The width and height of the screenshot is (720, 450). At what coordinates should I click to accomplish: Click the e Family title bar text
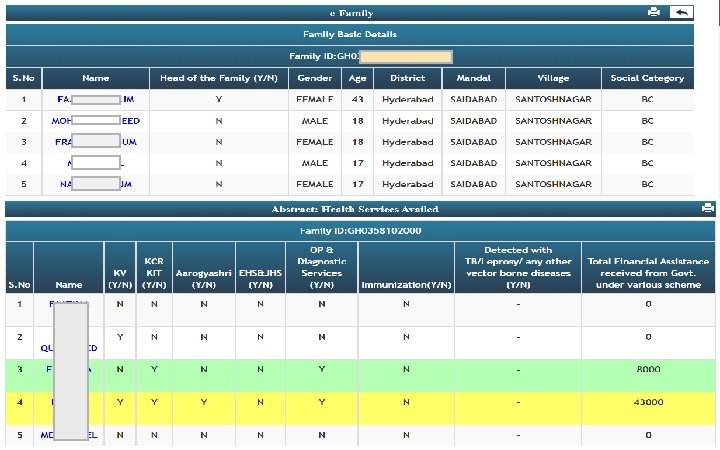pyautogui.click(x=351, y=13)
